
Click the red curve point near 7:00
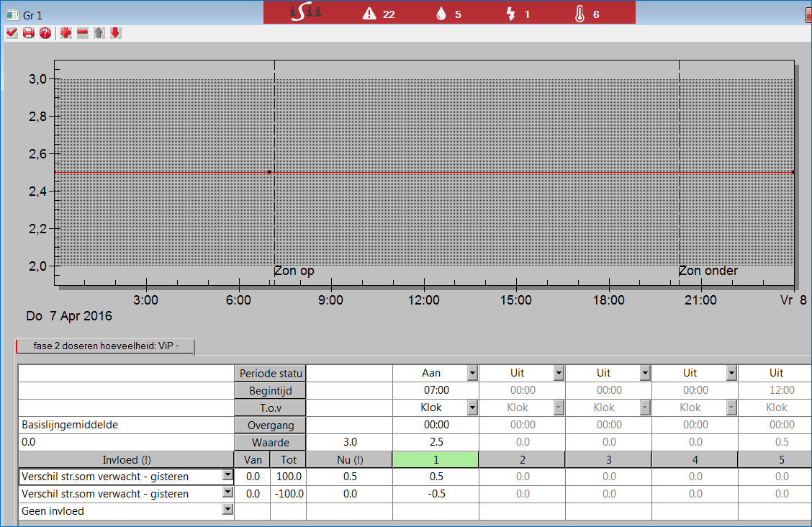[x=269, y=172]
